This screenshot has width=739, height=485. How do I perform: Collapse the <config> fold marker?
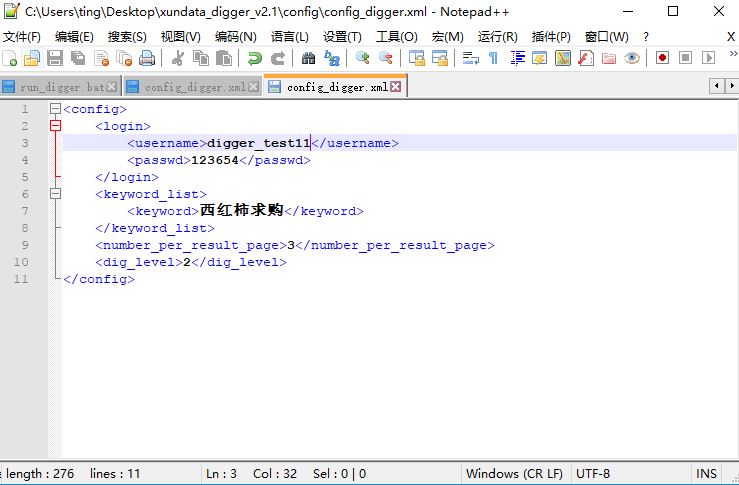click(56, 109)
